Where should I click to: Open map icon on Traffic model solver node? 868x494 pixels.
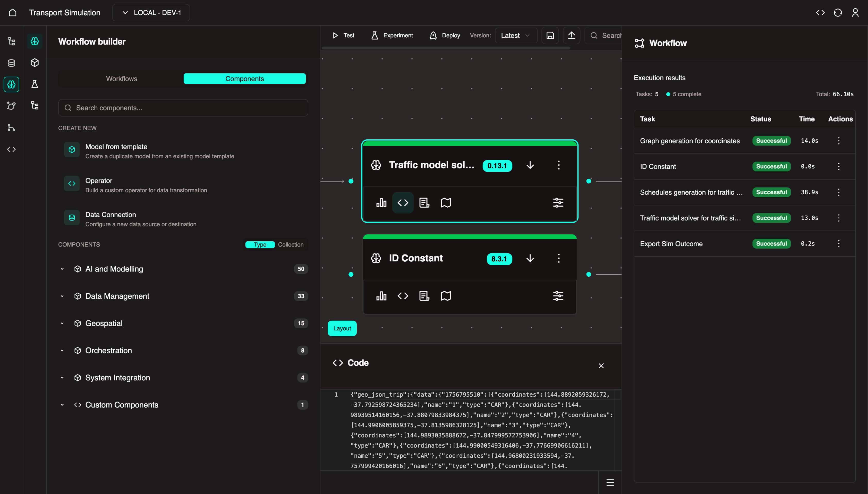(x=446, y=202)
